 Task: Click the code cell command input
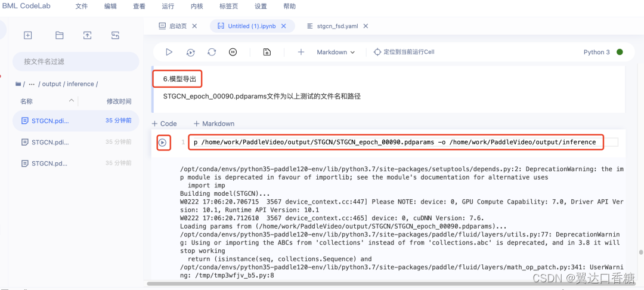(x=396, y=142)
